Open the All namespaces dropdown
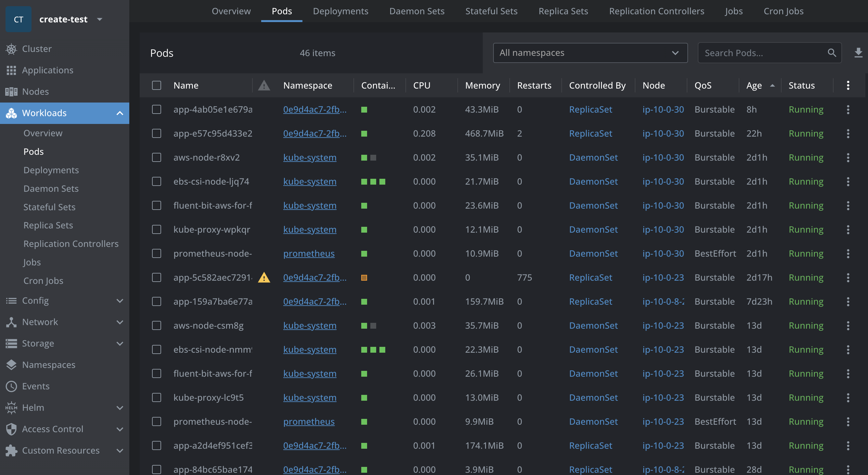Screen dimensions: 868x475 tap(590, 53)
